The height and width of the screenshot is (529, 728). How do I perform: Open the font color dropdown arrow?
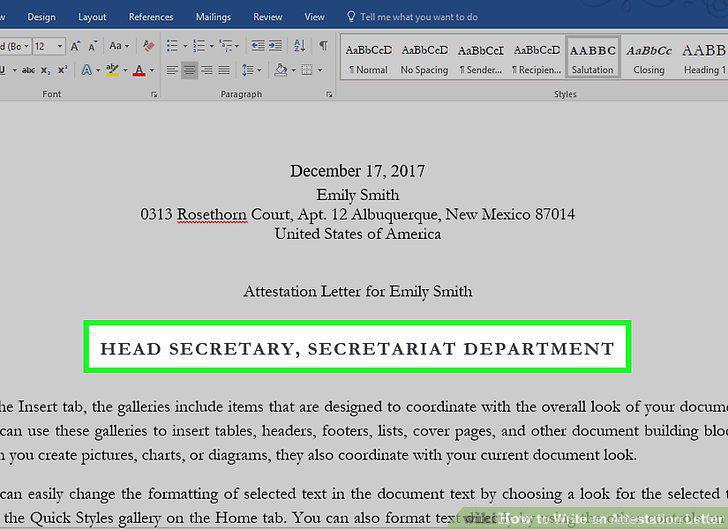(152, 70)
